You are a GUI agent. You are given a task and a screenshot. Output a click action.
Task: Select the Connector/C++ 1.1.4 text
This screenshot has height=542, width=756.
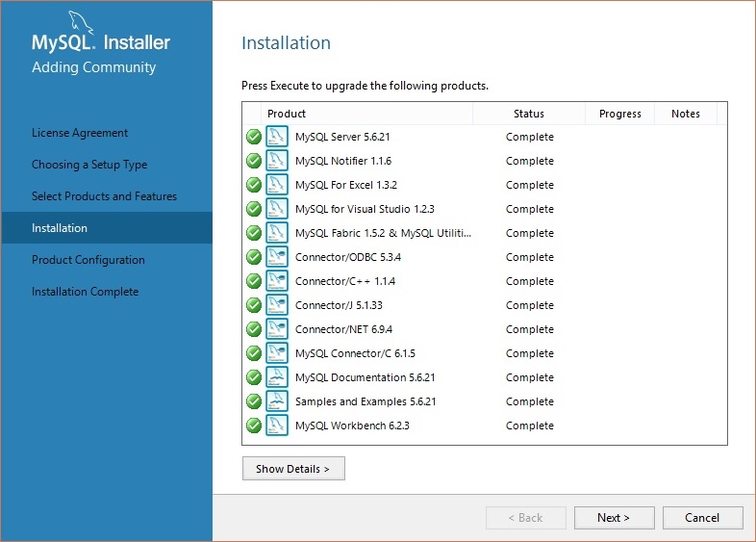[345, 281]
